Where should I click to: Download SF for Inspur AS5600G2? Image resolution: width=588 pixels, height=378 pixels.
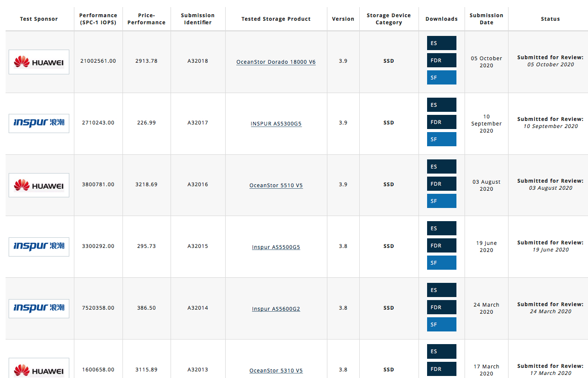click(x=442, y=325)
